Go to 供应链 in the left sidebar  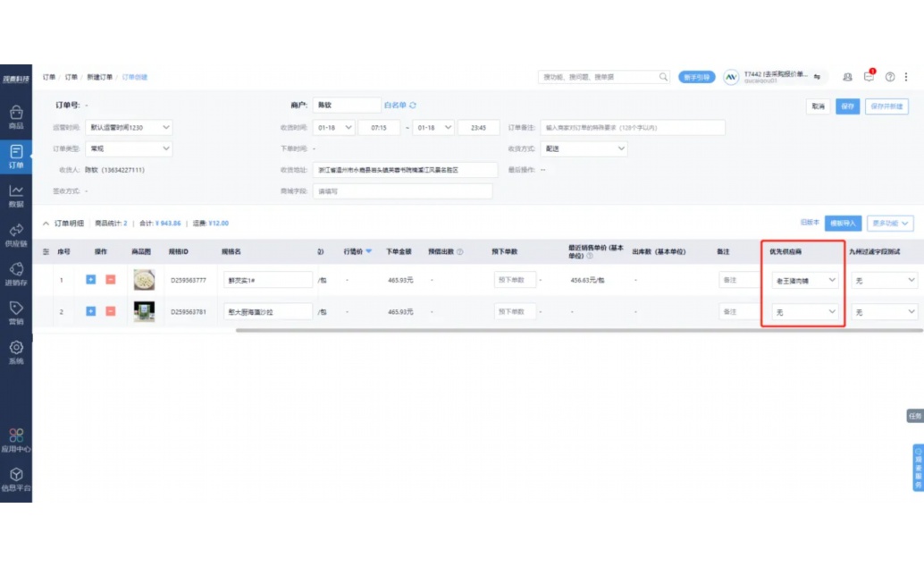[16, 235]
